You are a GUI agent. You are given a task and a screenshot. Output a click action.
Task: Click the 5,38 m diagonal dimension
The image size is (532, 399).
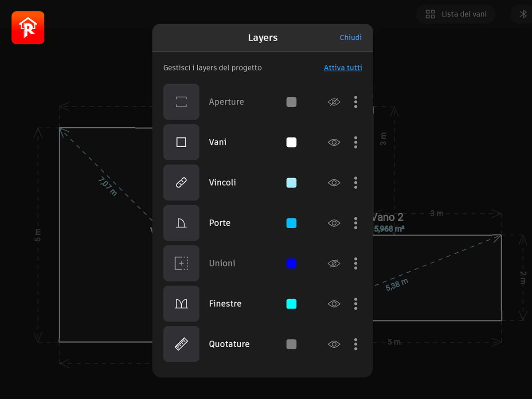[397, 285]
